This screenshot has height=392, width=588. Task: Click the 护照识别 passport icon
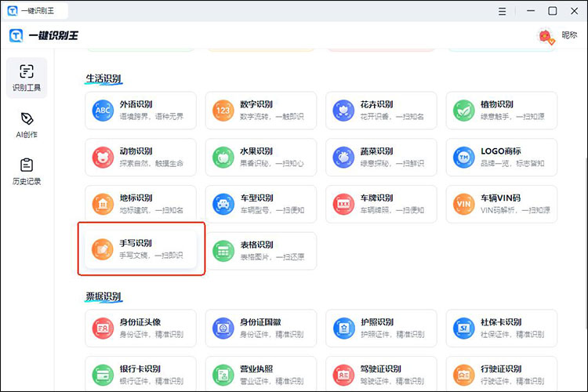(343, 328)
